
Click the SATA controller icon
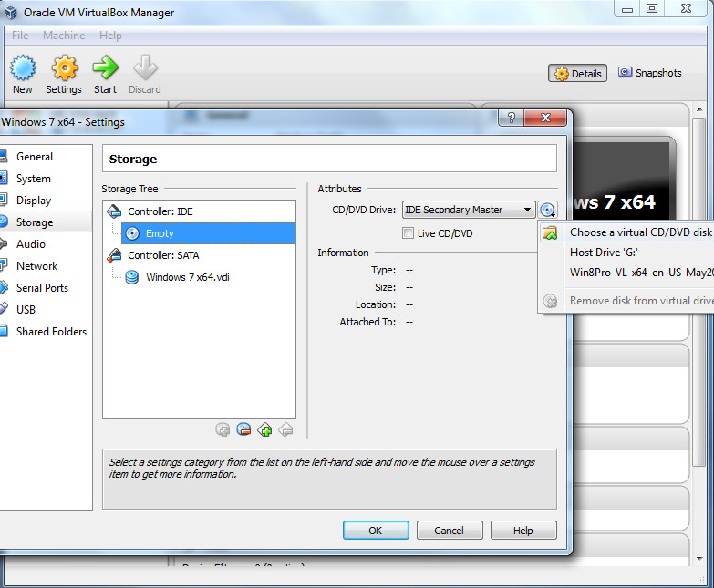pyautogui.click(x=114, y=255)
